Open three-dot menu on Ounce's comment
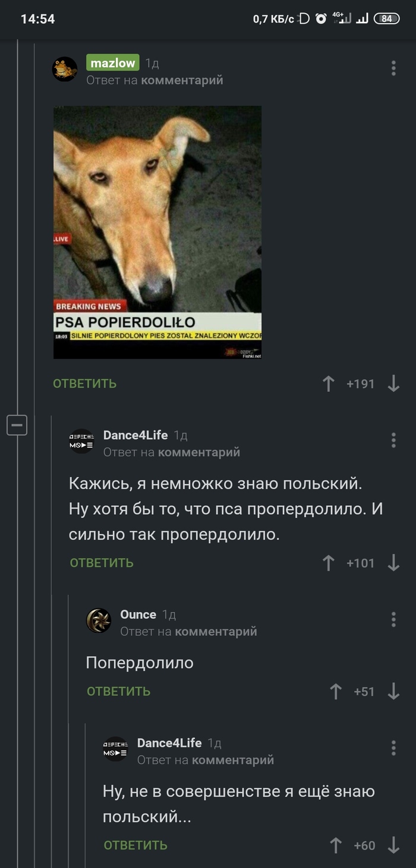Viewport: 416px width, 868px height. 393,620
